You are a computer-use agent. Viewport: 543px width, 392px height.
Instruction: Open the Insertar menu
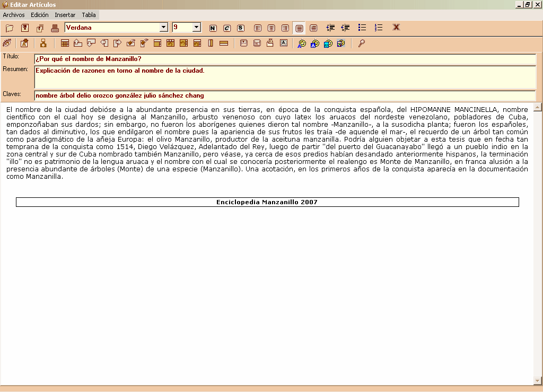pos(65,15)
